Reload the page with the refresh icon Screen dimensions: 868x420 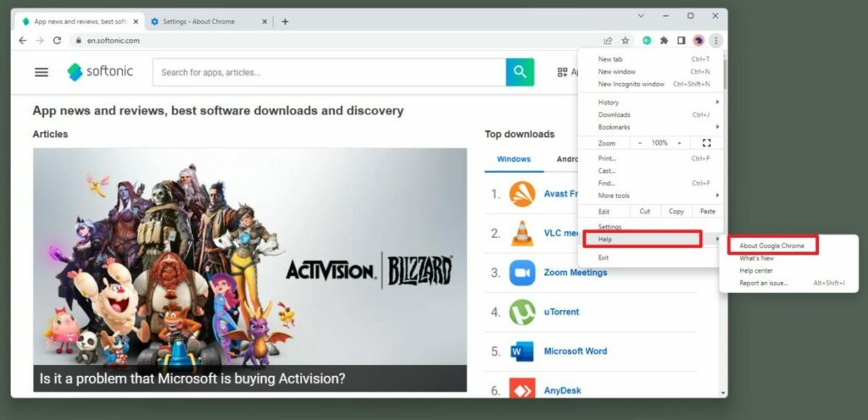pyautogui.click(x=57, y=41)
